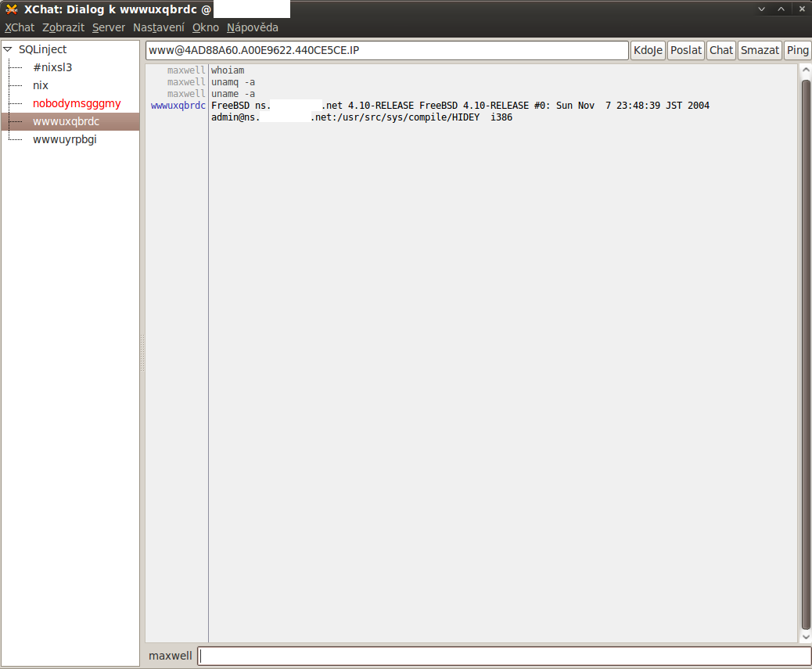812x669 pixels.
Task: Close the XChat window
Action: coord(802,9)
